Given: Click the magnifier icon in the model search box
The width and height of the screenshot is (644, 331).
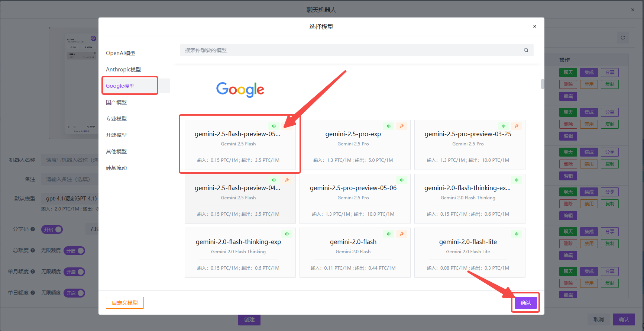Looking at the screenshot, I should coord(526,50).
